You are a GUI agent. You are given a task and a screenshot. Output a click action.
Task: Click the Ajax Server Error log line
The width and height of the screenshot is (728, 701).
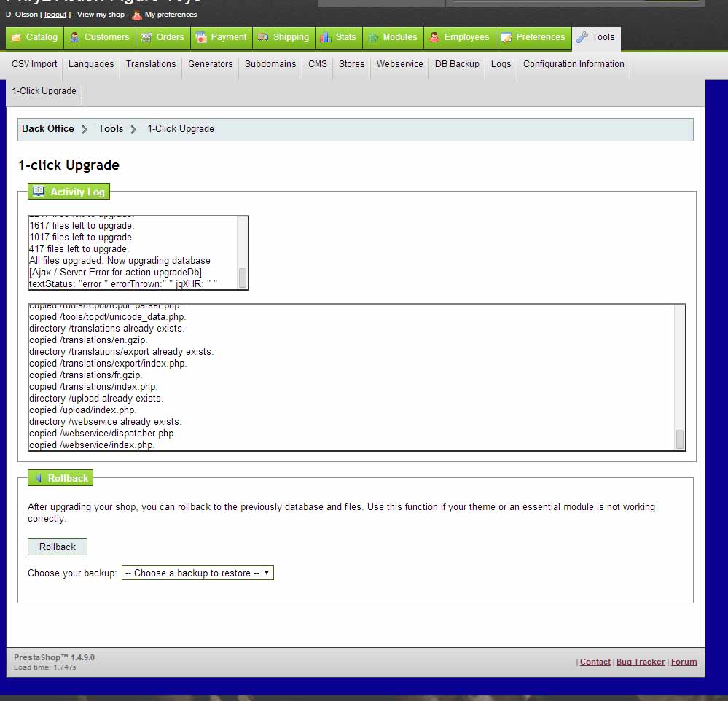[116, 272]
